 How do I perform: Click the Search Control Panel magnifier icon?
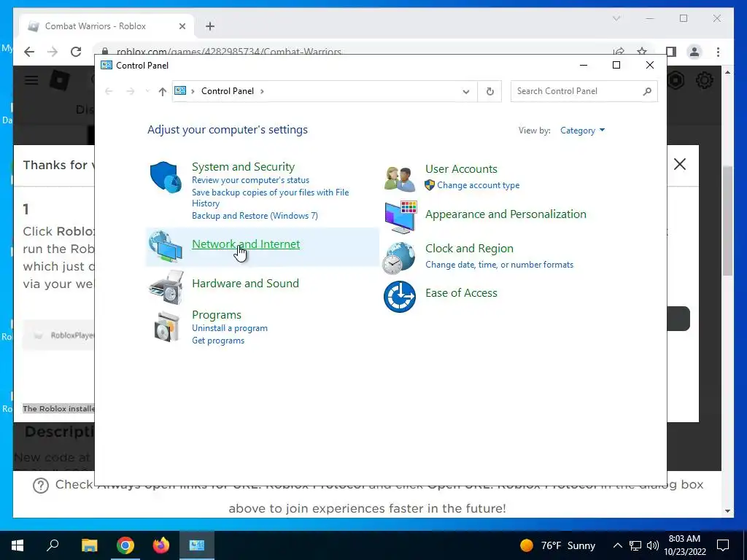(647, 91)
